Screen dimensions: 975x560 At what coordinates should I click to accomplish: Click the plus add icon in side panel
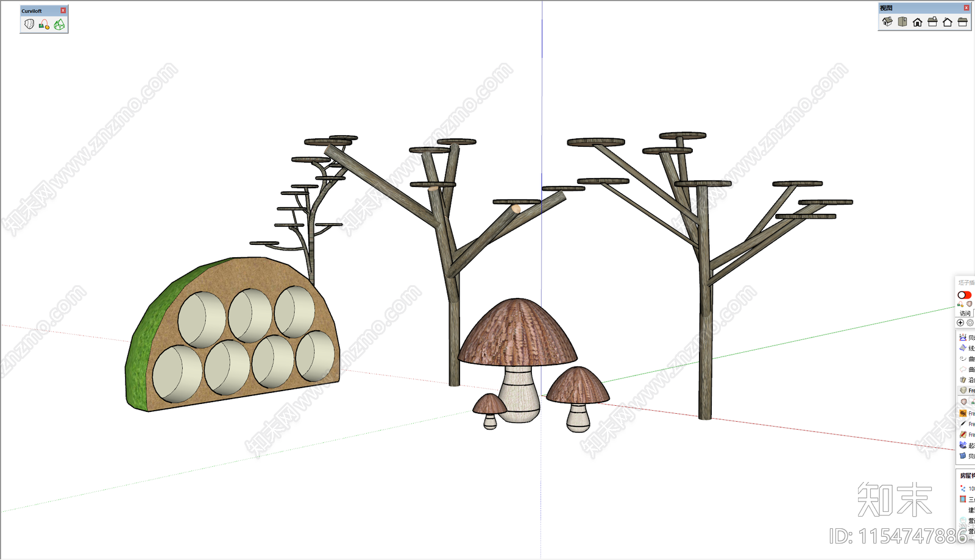point(960,323)
